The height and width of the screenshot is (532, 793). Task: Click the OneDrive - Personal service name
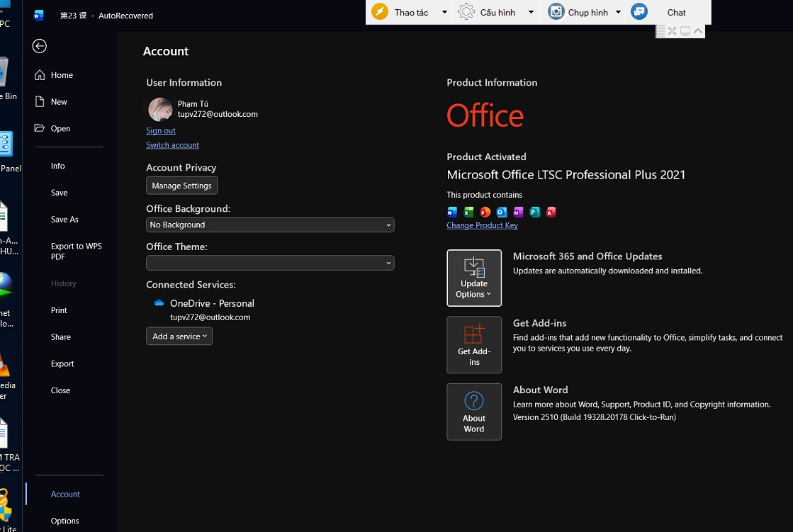(212, 303)
